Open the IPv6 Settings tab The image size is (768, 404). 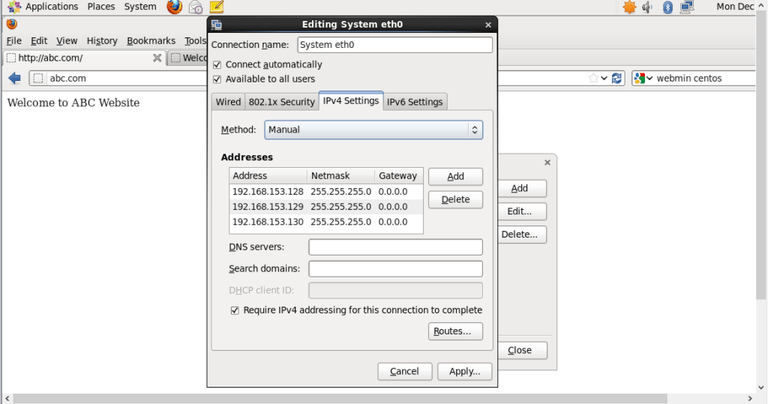coord(415,102)
